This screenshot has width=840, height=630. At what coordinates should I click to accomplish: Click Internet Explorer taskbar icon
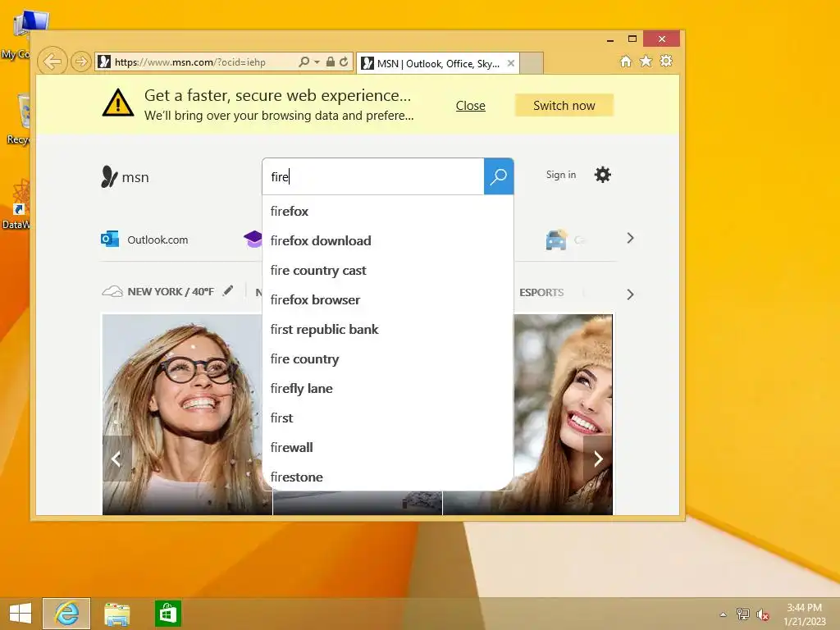click(66, 614)
